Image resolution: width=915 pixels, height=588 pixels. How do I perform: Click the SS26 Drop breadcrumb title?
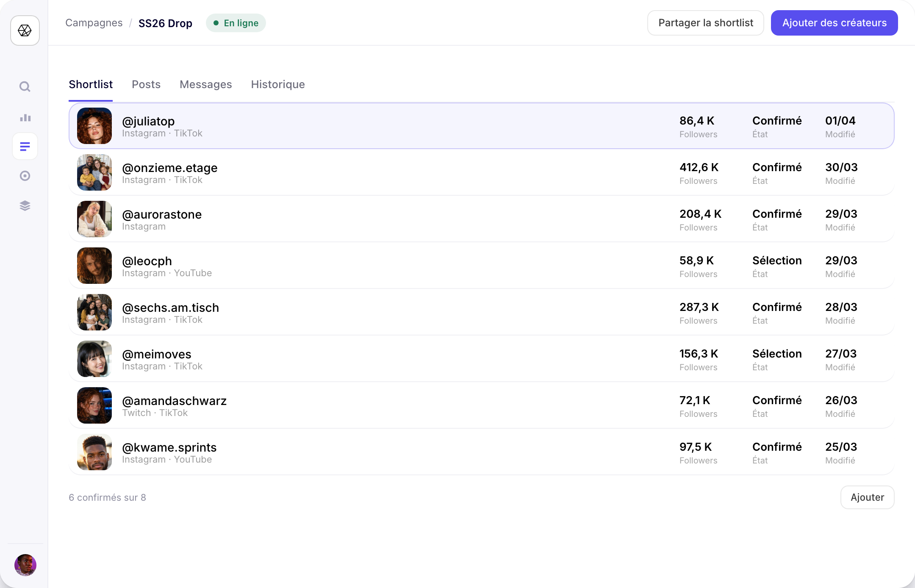(x=165, y=23)
